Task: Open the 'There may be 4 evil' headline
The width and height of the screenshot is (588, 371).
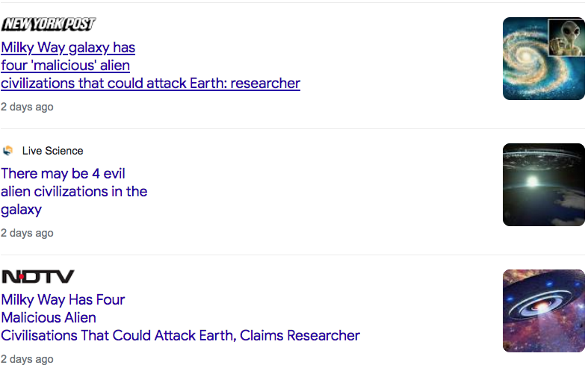Action: (63, 174)
